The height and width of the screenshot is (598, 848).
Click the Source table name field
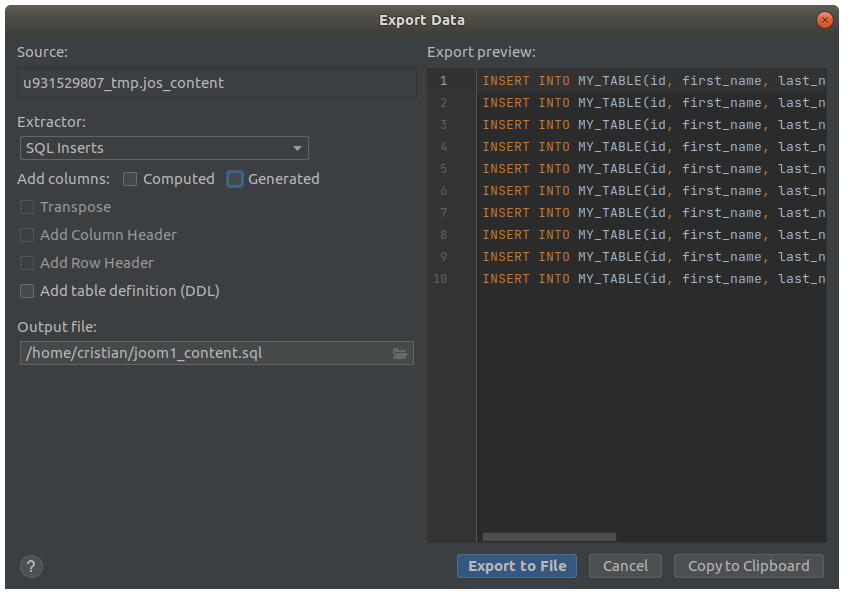coord(216,83)
